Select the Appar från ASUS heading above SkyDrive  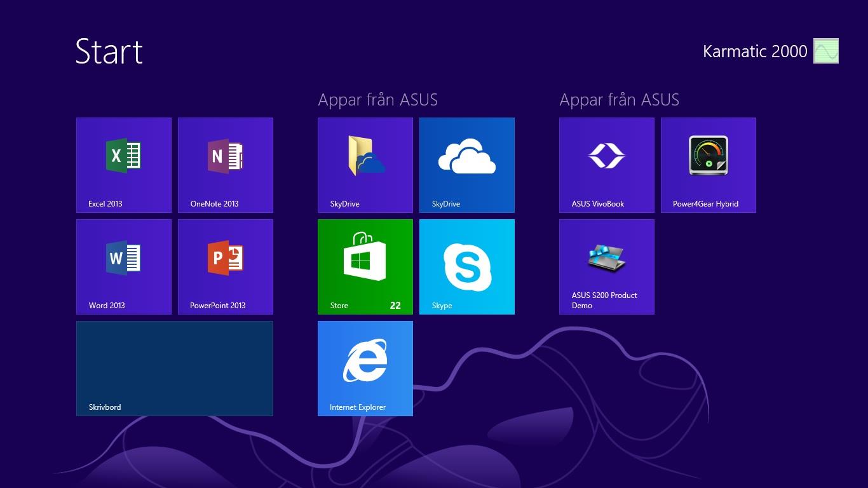tap(378, 100)
